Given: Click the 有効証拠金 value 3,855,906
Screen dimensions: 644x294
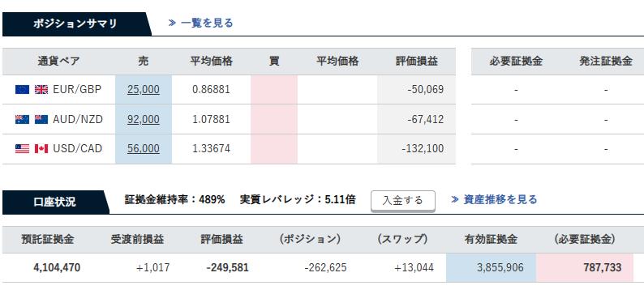Looking at the screenshot, I should (x=500, y=268).
